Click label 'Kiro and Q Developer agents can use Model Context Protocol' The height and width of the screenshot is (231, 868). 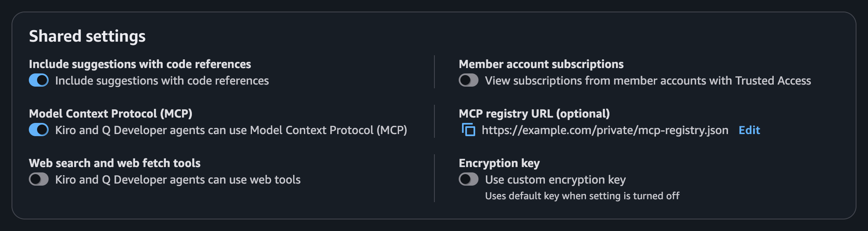coord(231,130)
